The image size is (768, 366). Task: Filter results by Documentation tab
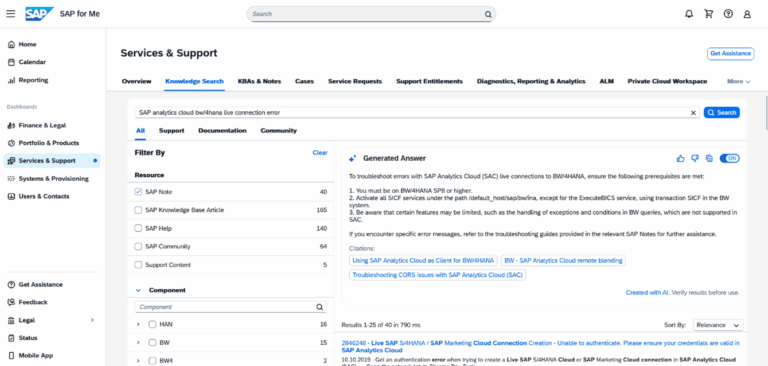click(222, 131)
